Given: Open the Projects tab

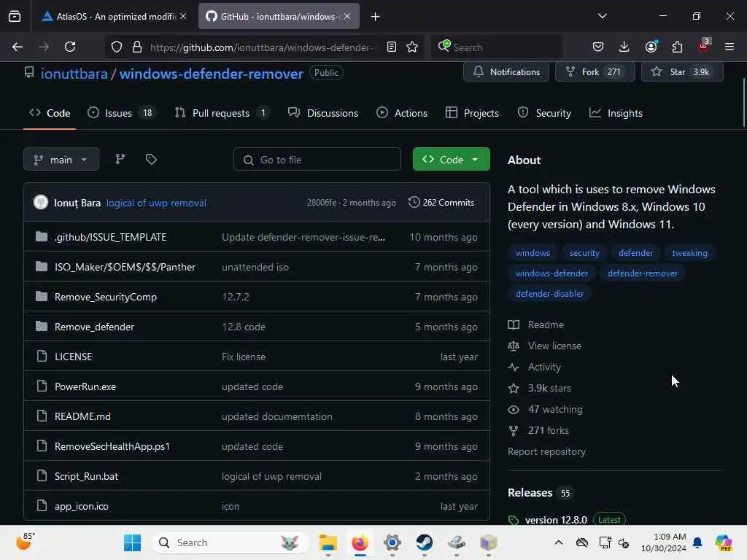Looking at the screenshot, I should (472, 113).
